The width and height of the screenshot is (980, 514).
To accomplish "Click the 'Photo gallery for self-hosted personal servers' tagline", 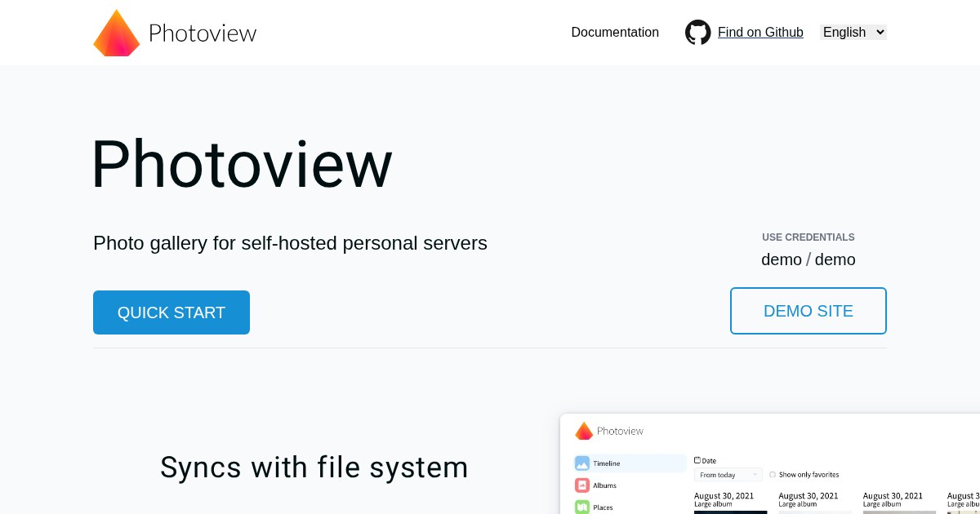I will coord(290,243).
